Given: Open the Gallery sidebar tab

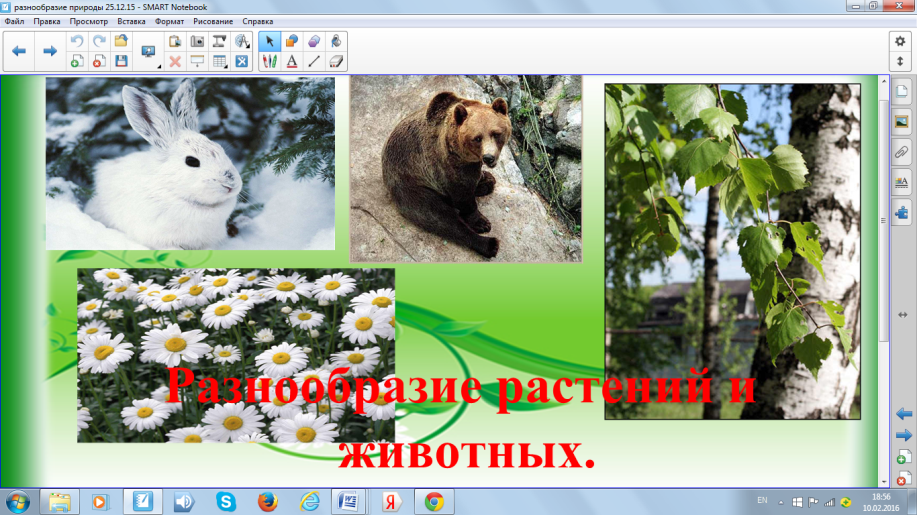Looking at the screenshot, I should click(901, 122).
